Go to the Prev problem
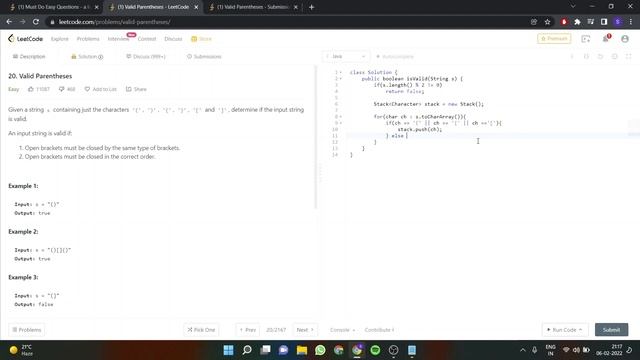 tap(247, 330)
